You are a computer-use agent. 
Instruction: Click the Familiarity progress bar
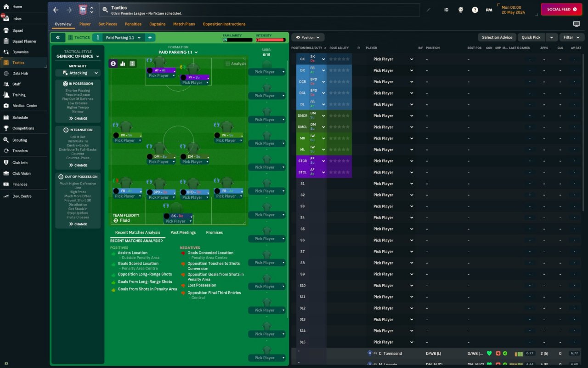[237, 40]
